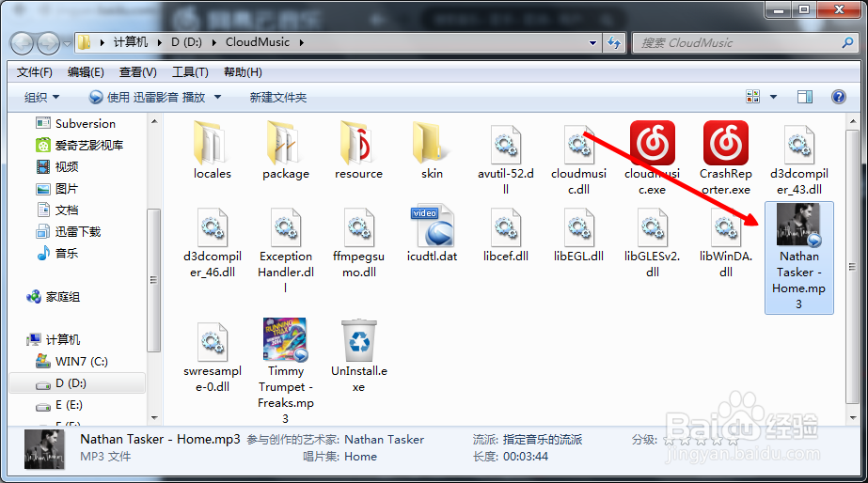Image resolution: width=868 pixels, height=483 pixels.
Task: Open the 工具(T) menu
Action: (x=190, y=72)
